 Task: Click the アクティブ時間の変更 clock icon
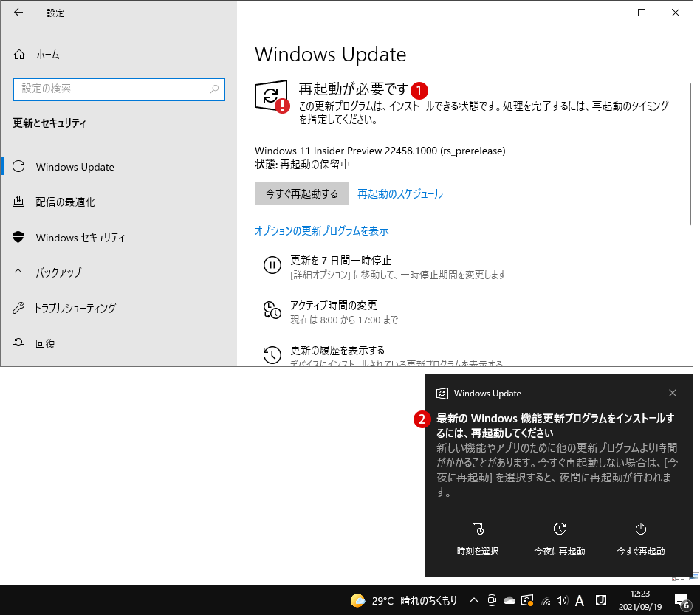272,310
